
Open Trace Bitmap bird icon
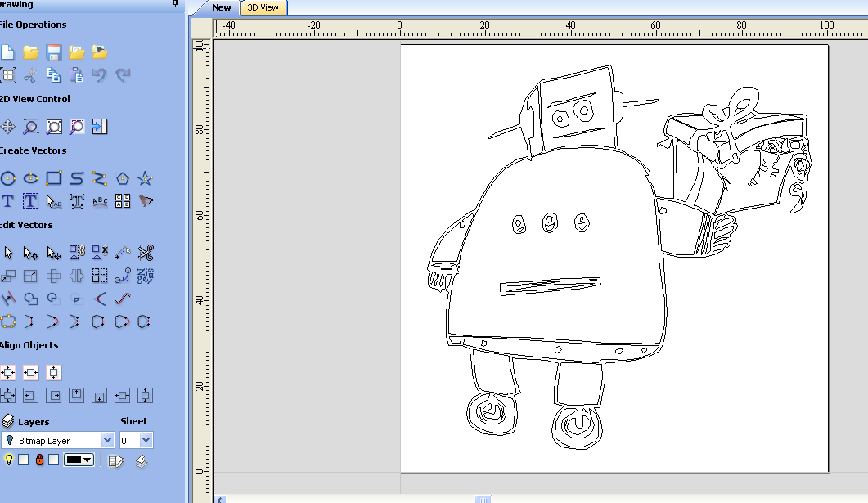click(x=146, y=201)
